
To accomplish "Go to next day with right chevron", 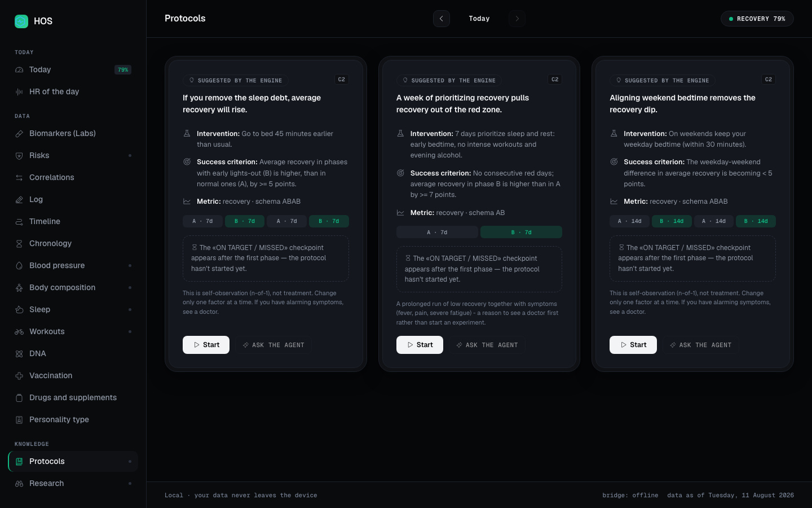I will point(517,19).
